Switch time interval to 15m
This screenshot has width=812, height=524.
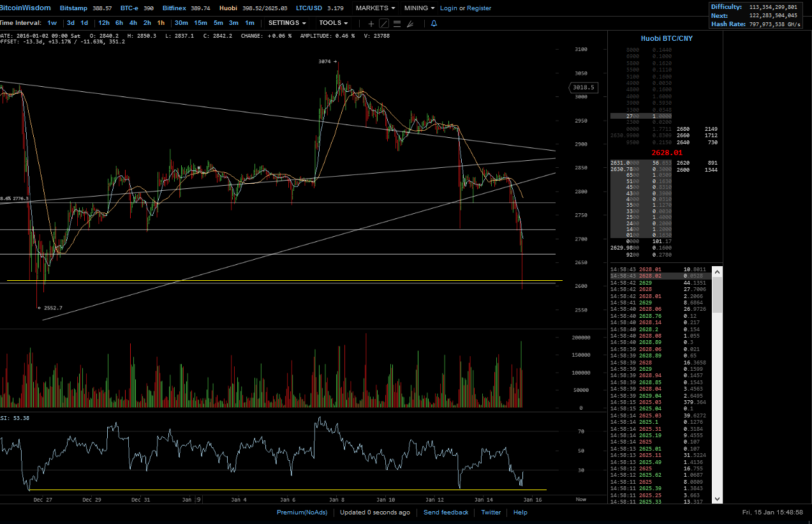(x=200, y=23)
